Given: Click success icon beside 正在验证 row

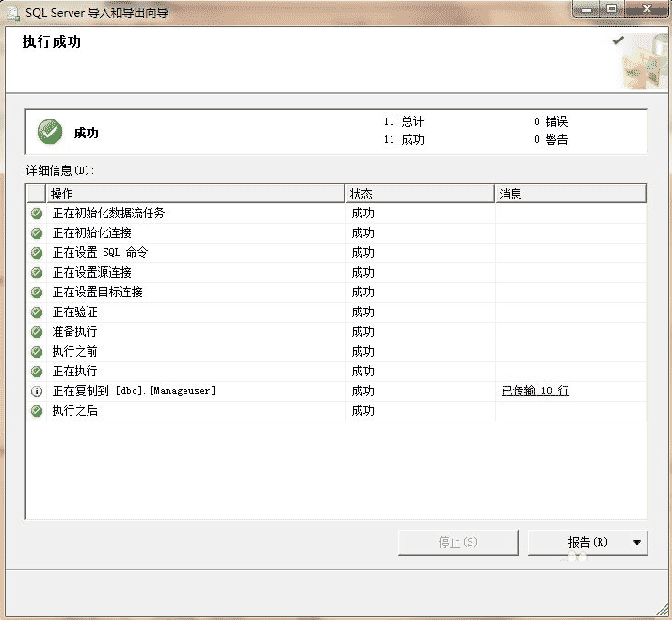Looking at the screenshot, I should [x=37, y=312].
